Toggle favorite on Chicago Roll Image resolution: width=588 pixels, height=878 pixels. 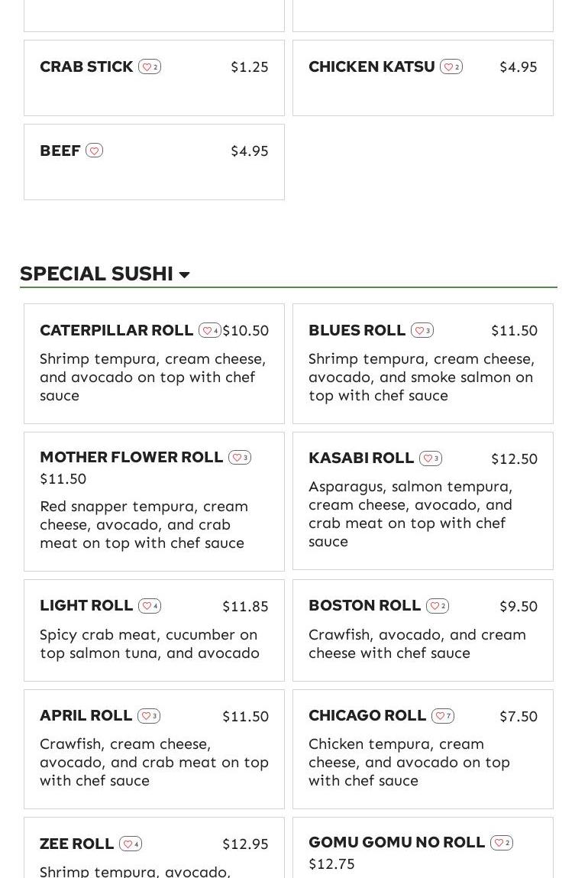click(442, 716)
